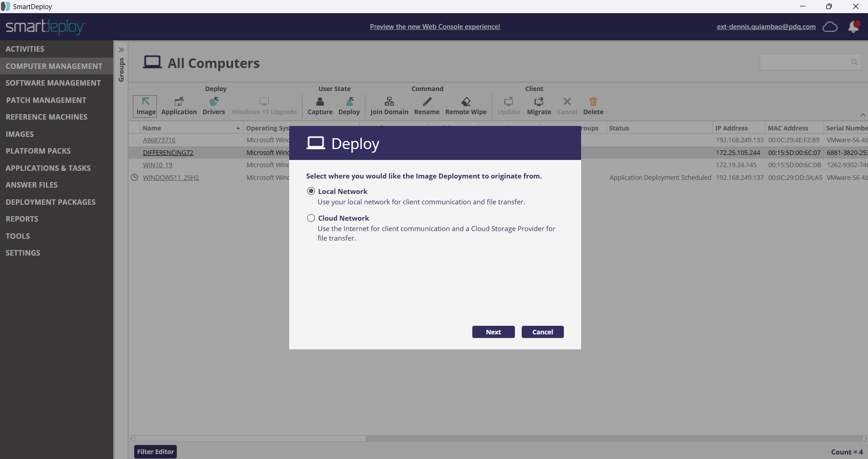This screenshot has width=868, height=459.
Task: Go to Reference Machines section
Action: point(46,117)
